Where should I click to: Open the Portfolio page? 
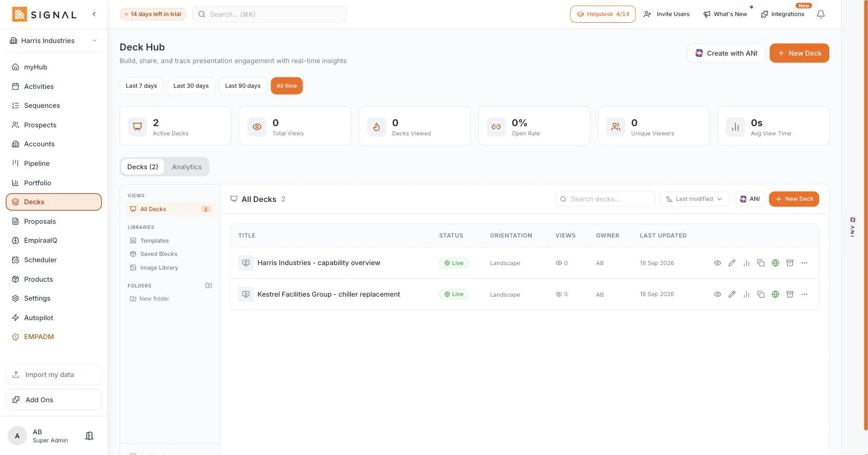(54, 183)
